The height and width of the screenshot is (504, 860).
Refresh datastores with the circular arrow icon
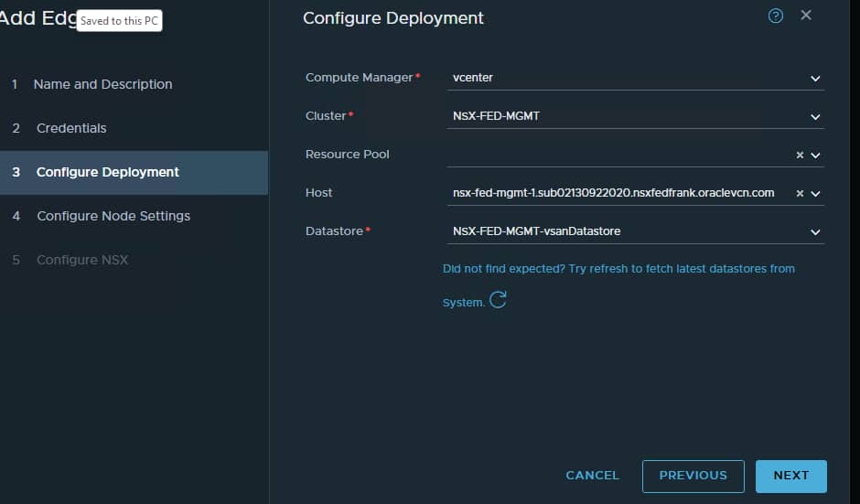click(498, 300)
